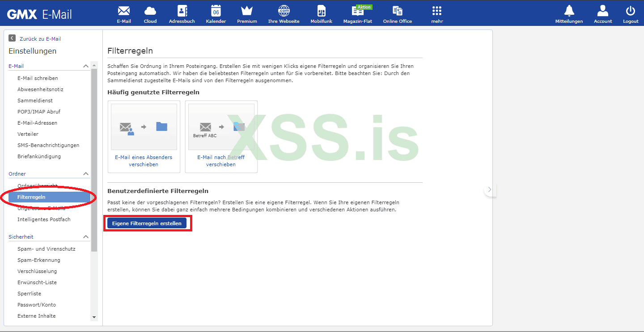Viewport: 644px width, 332px height.
Task: Open the Adressbuch contacts icon
Action: (x=182, y=11)
